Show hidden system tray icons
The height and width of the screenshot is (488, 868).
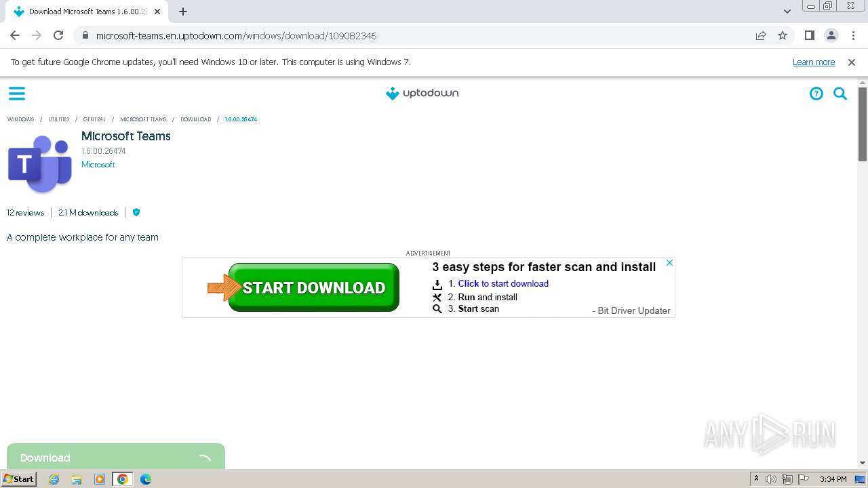[x=756, y=479]
